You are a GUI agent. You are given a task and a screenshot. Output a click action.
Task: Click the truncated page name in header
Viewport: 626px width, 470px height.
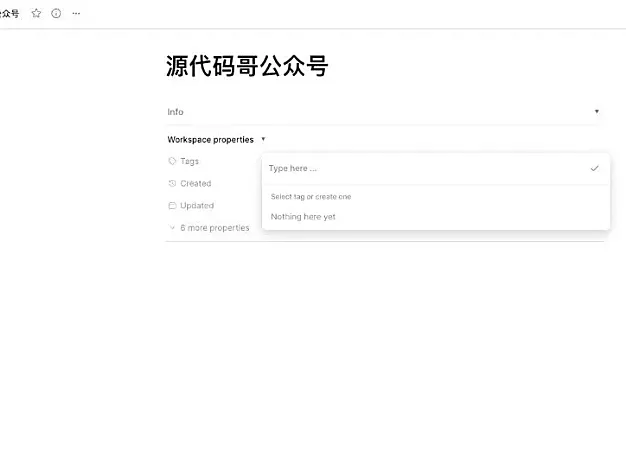[10, 14]
